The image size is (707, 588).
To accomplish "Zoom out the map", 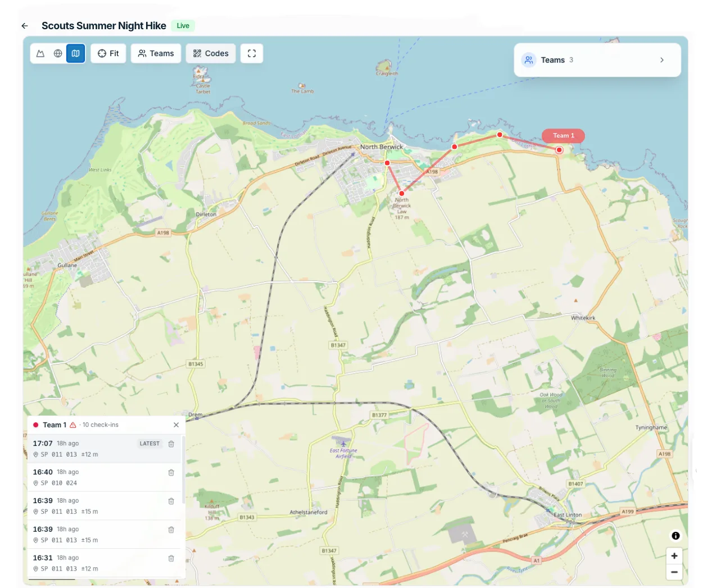I will (x=674, y=572).
